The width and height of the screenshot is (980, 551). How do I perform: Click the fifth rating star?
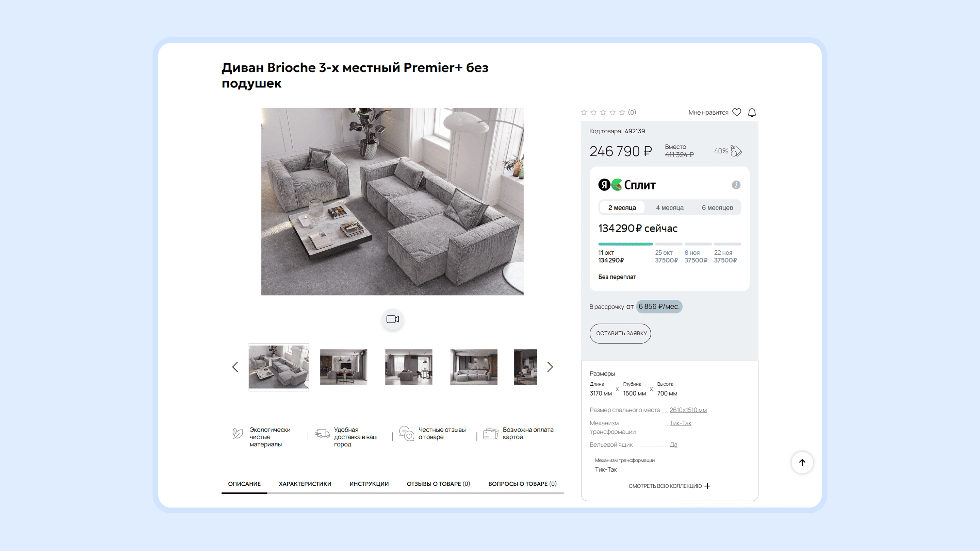(622, 112)
